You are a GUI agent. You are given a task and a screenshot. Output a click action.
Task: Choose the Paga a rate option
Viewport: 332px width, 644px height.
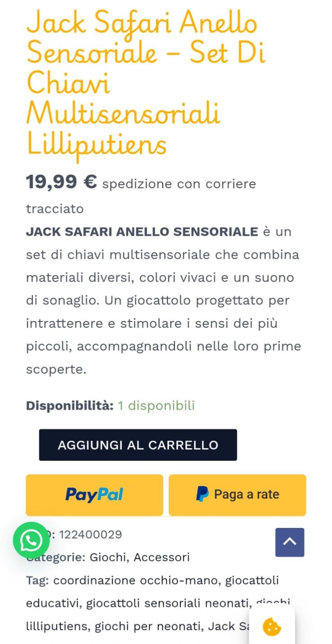click(x=237, y=495)
